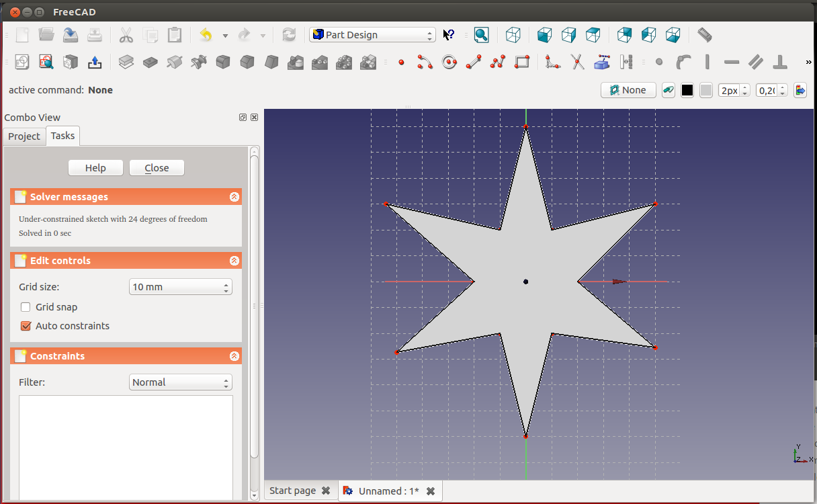Pick the polyline drawing tool

tap(498, 62)
